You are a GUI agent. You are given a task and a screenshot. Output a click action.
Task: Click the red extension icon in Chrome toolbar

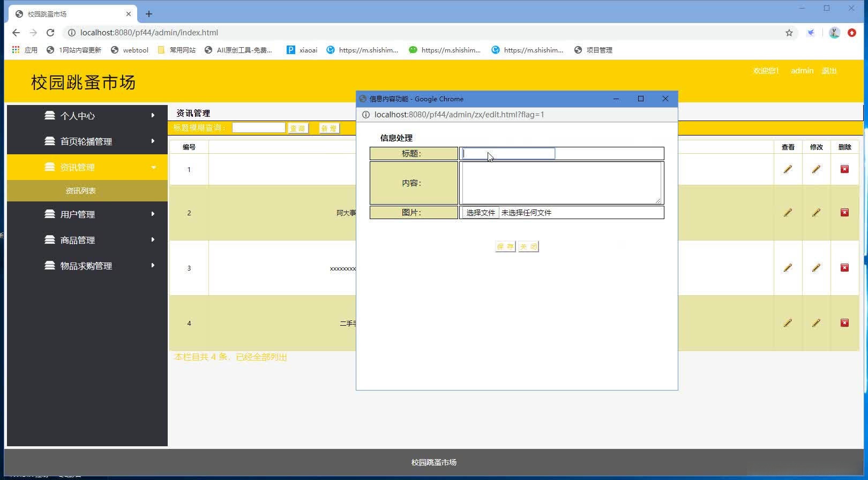(x=852, y=33)
